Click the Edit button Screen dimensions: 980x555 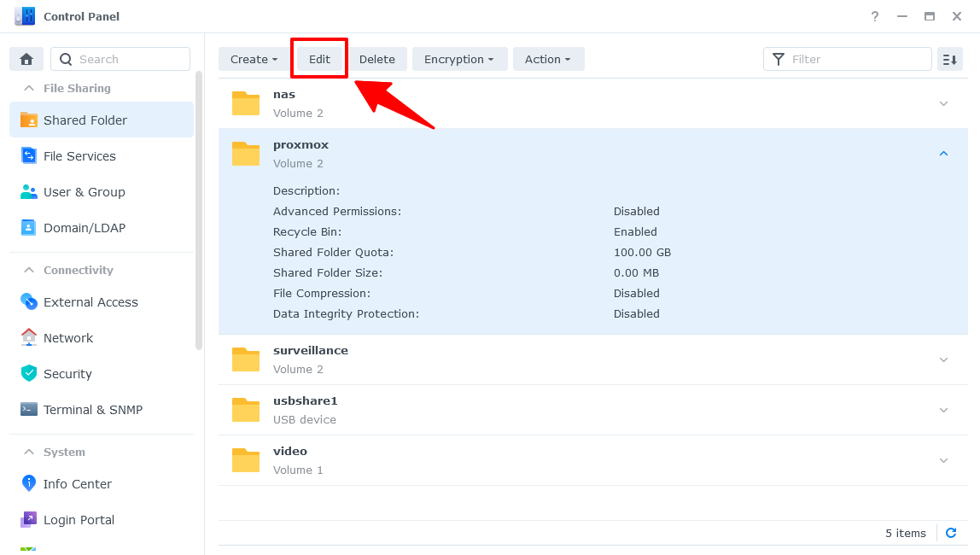pos(319,59)
